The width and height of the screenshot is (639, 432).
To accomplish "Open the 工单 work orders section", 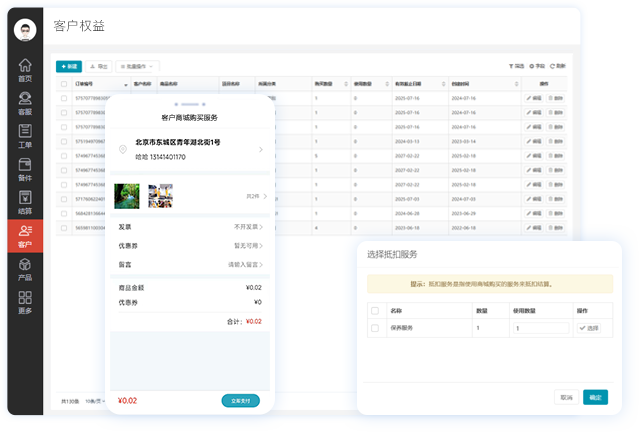I will tap(25, 137).
